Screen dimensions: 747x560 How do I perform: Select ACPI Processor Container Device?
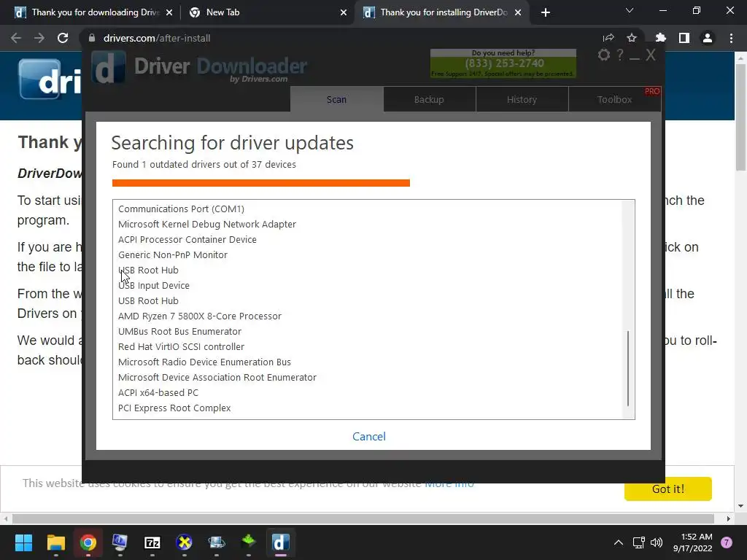[187, 239]
